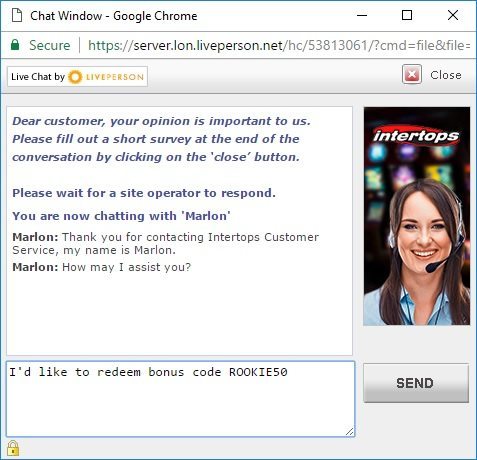Click the red X Close chat icon

412,74
